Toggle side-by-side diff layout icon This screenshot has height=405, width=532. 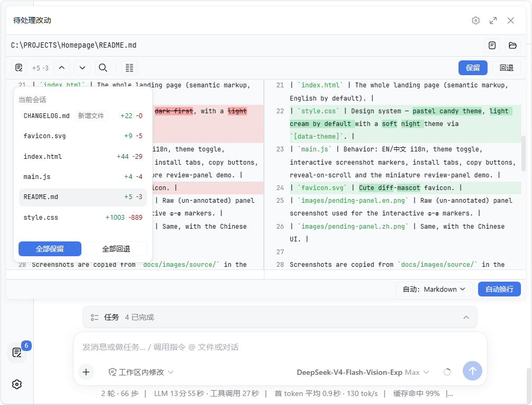coord(129,68)
